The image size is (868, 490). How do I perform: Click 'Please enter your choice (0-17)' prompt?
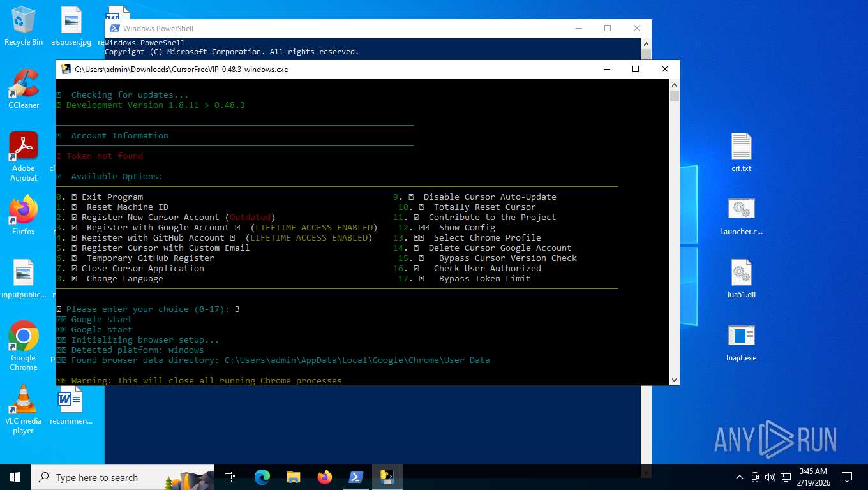148,309
